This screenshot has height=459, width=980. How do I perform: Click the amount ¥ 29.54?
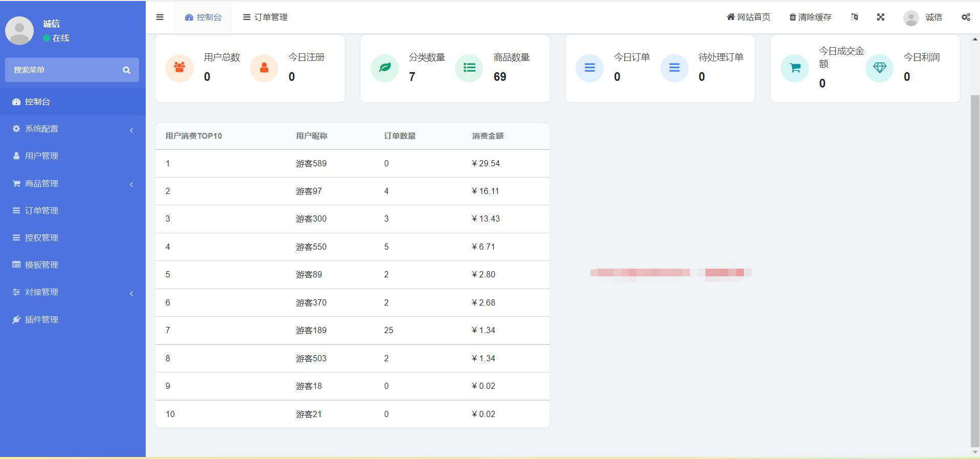[x=486, y=164]
